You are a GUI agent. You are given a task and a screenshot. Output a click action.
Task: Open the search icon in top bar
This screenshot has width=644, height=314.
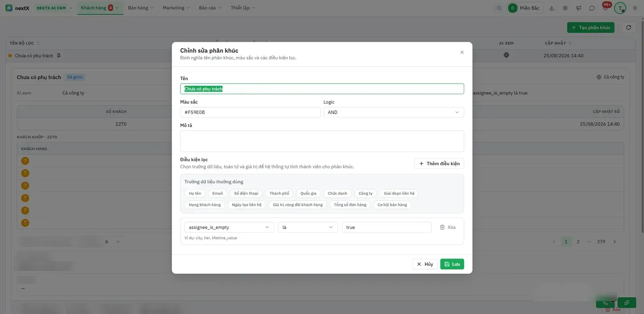[499, 8]
